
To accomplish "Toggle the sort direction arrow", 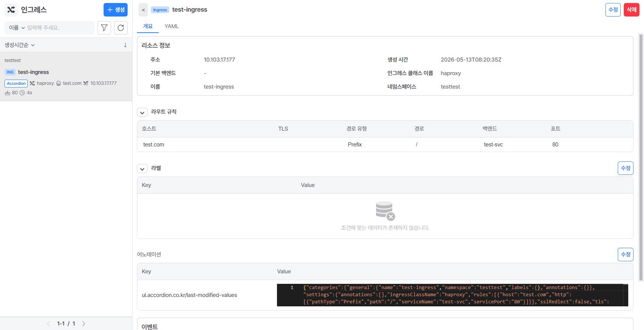I will 125,45.
